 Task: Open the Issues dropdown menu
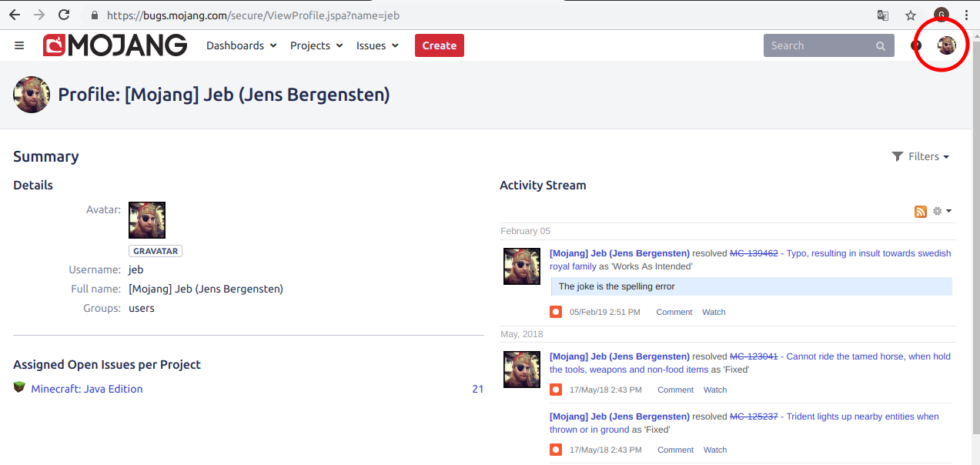[x=377, y=45]
